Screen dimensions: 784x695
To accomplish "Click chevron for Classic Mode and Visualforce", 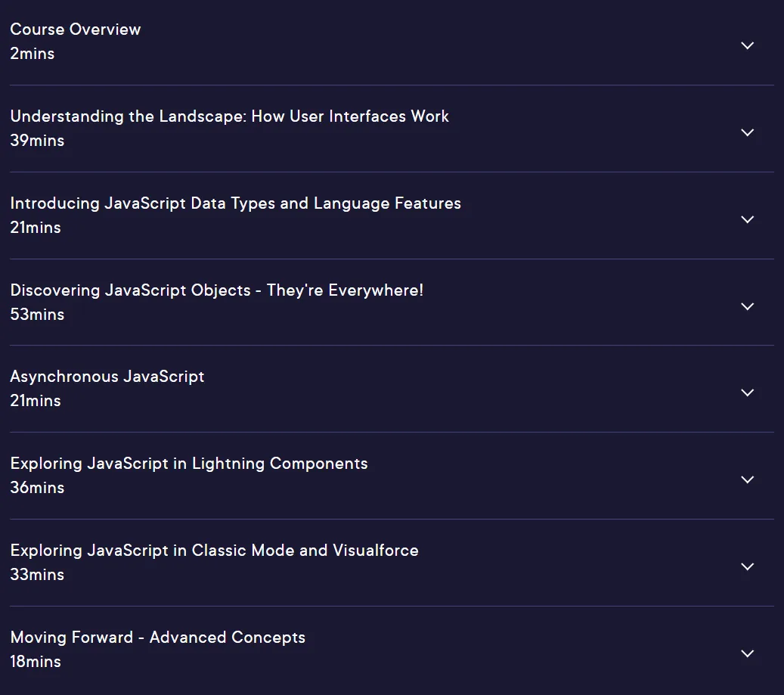I will click(x=747, y=567).
